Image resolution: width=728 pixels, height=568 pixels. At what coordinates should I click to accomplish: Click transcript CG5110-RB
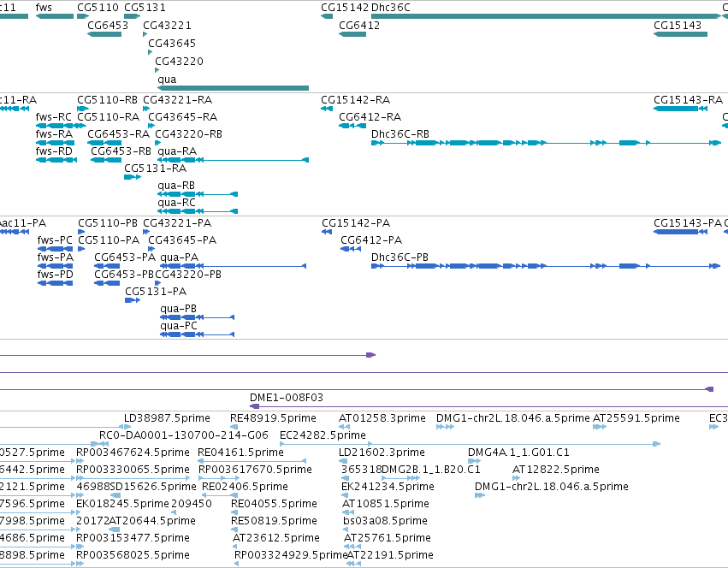(x=83, y=109)
